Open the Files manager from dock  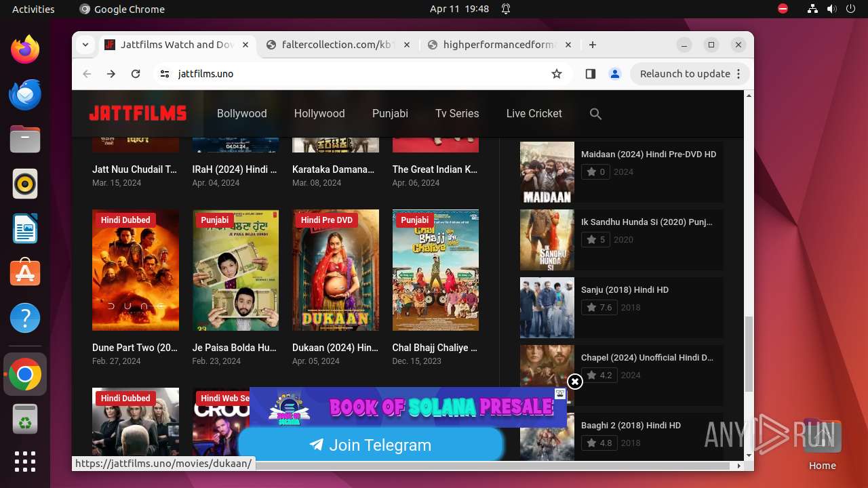tap(25, 140)
